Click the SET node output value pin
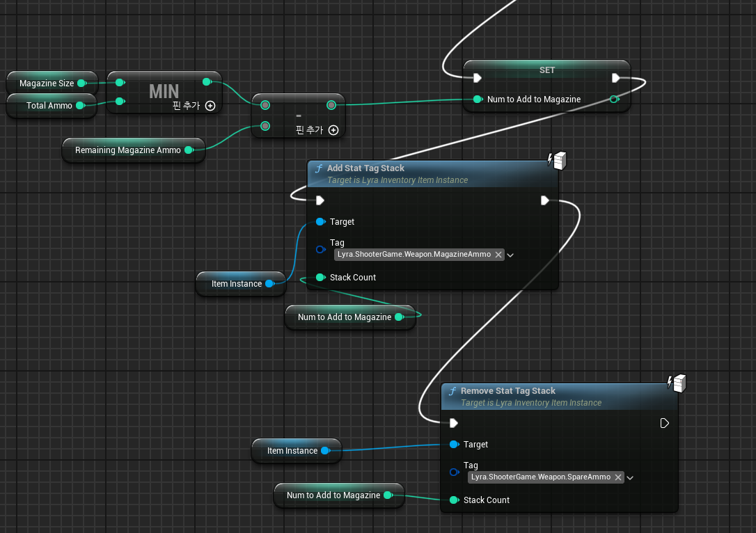The height and width of the screenshot is (533, 756). pyautogui.click(x=614, y=100)
